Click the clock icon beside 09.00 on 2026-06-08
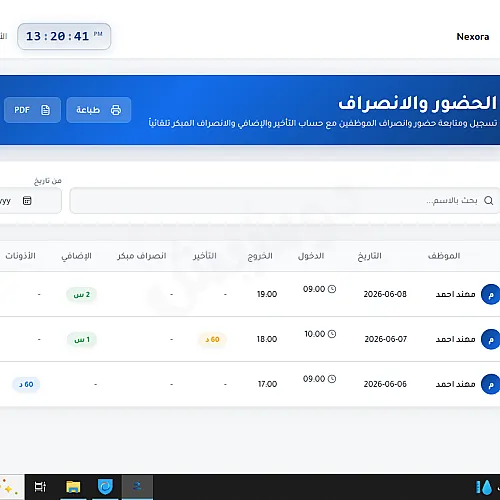The height and width of the screenshot is (500, 500). [332, 289]
